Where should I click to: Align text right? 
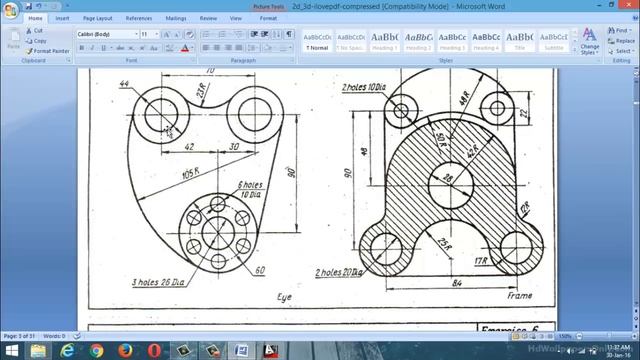tap(228, 48)
